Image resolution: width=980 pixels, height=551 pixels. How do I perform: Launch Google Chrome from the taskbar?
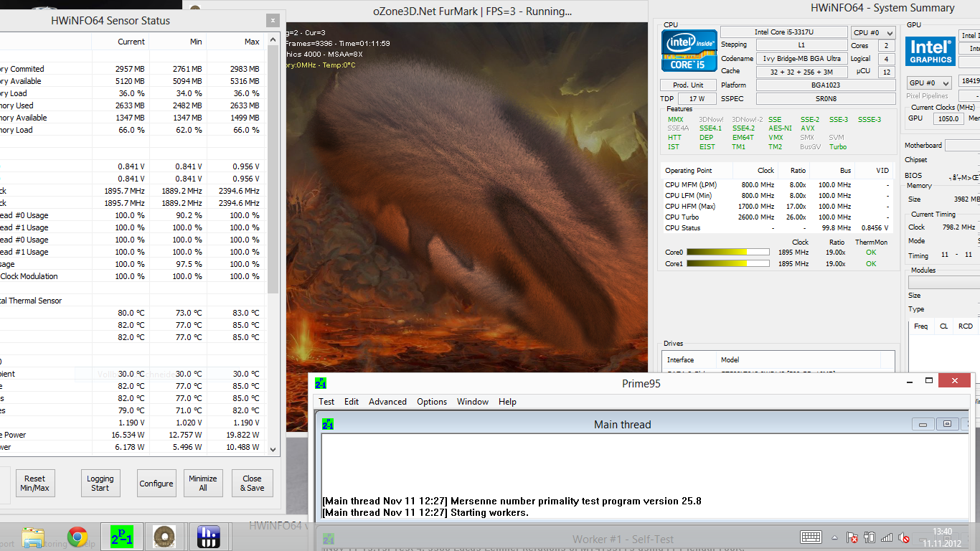coord(77,537)
